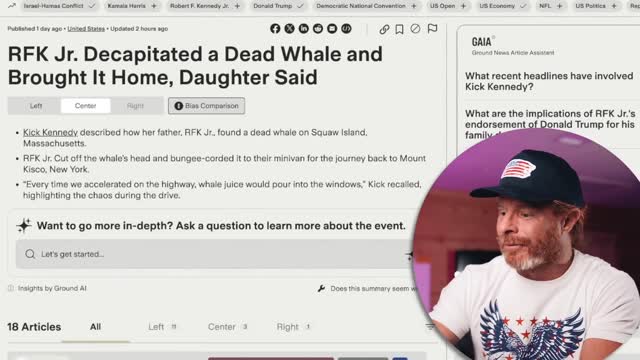Open the United States location link
The image size is (640, 360).
[x=86, y=29]
